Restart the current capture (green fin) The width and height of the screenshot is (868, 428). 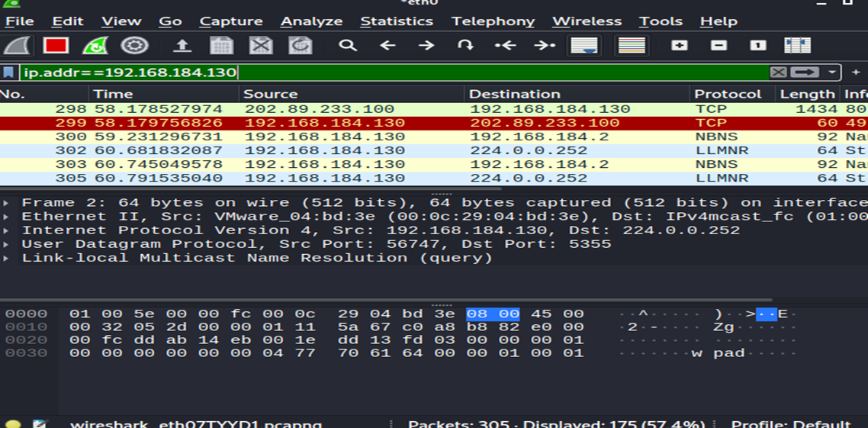tap(95, 46)
